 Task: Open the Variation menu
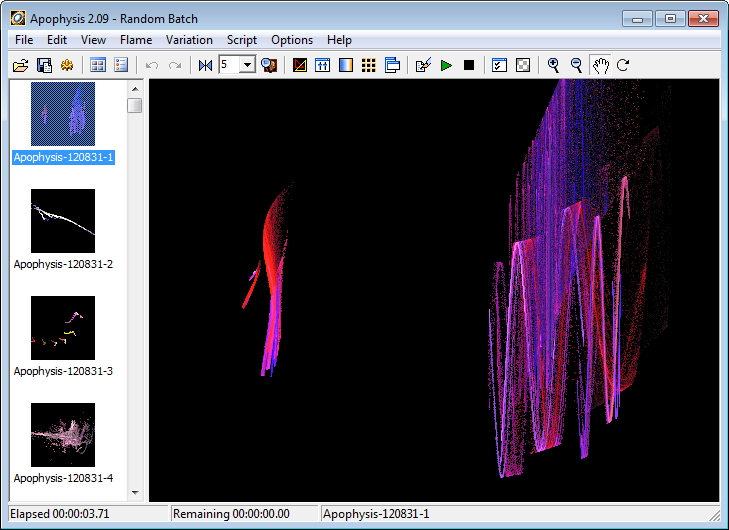click(189, 40)
